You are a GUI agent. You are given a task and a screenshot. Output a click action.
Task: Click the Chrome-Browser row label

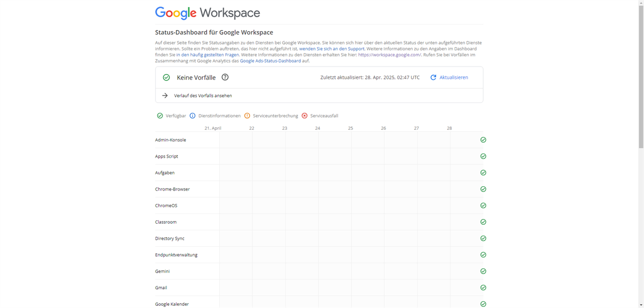(x=172, y=189)
